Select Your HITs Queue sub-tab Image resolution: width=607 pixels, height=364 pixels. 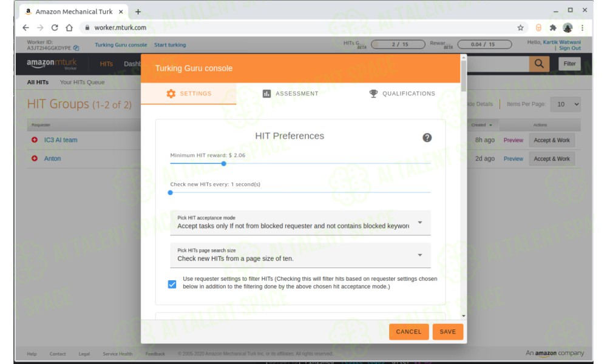[x=82, y=82]
